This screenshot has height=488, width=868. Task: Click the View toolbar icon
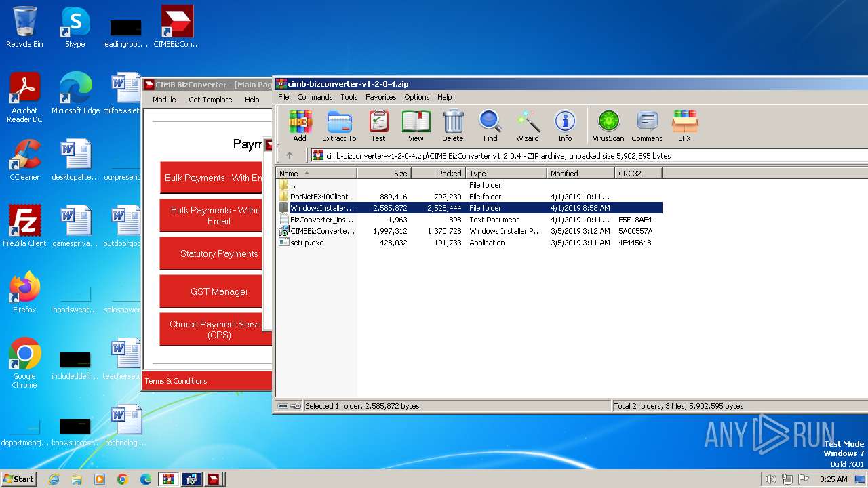[x=416, y=126]
